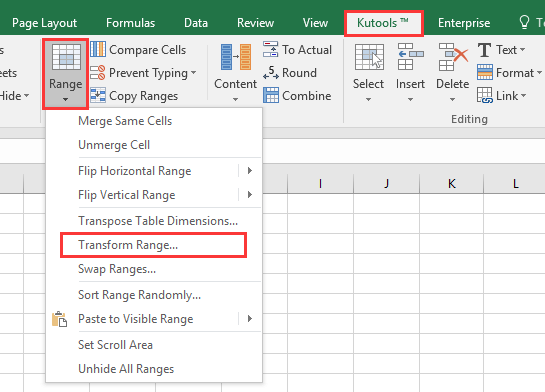Image resolution: width=545 pixels, height=392 pixels.
Task: Switch to the View tab
Action: tap(315, 23)
